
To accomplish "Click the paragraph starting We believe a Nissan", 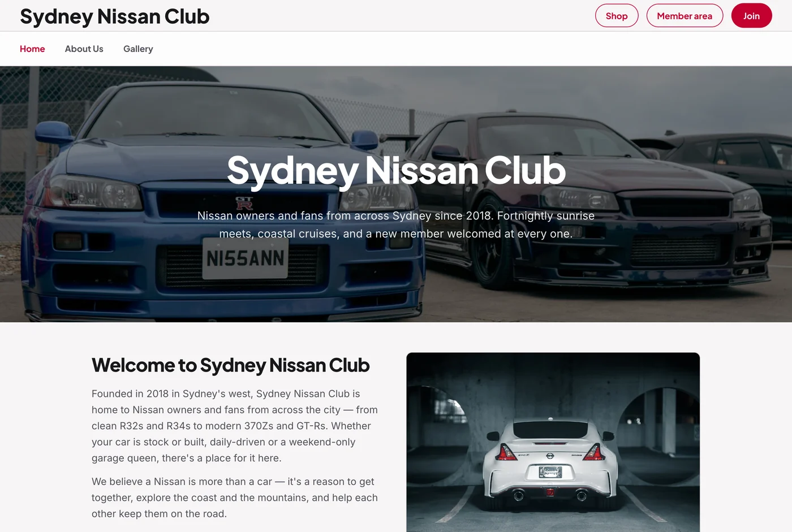I will (x=235, y=498).
